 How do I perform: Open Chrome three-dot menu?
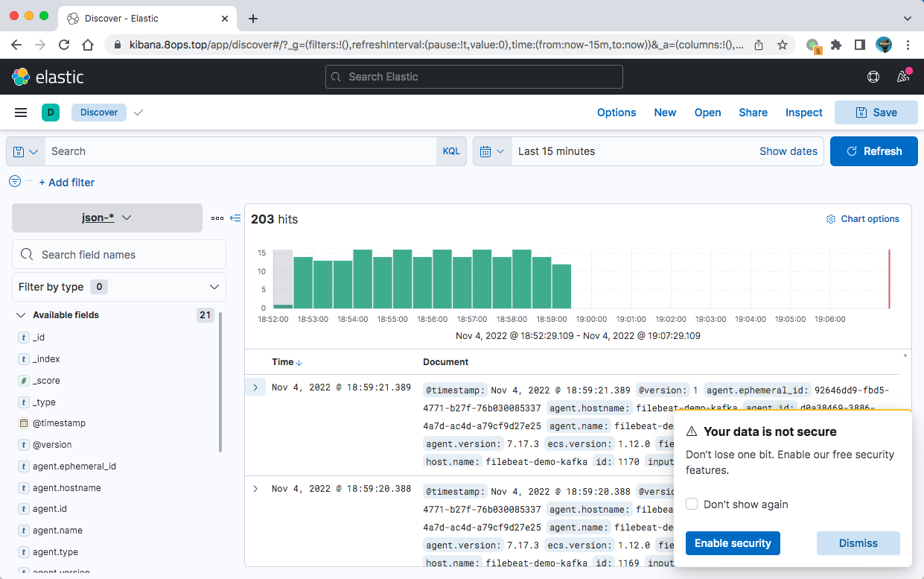pyautogui.click(x=908, y=45)
